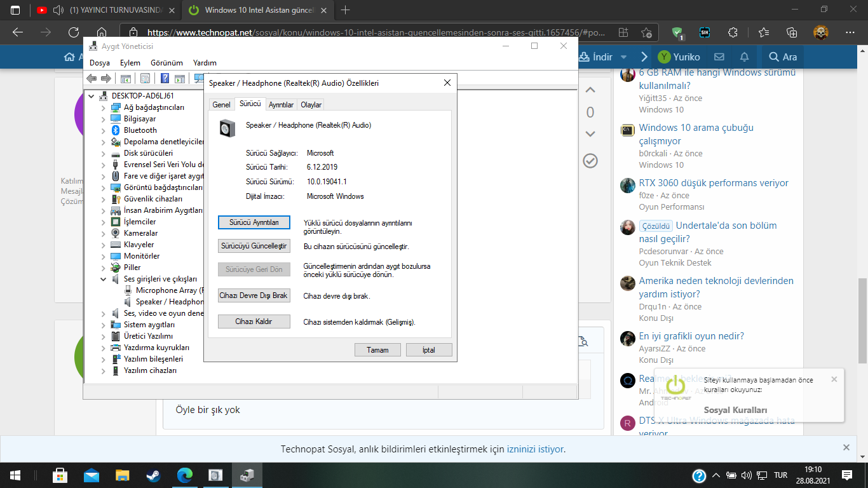Switch to the Olaylar tab
This screenshot has width=868, height=488.
[x=311, y=105]
